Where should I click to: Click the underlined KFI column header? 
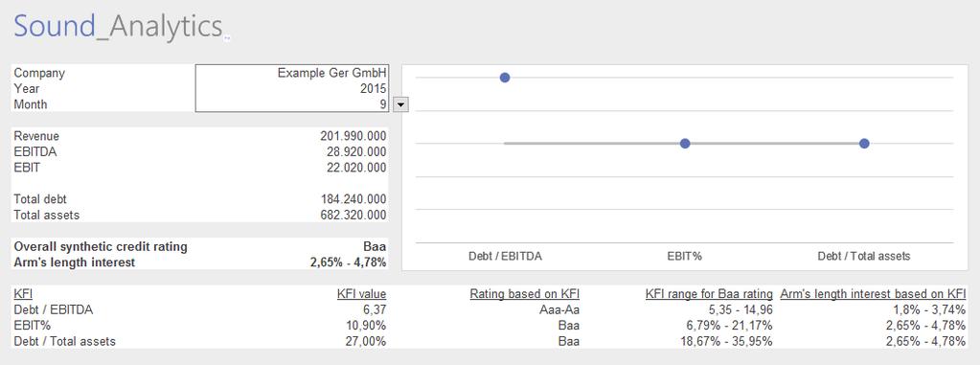coord(23,294)
